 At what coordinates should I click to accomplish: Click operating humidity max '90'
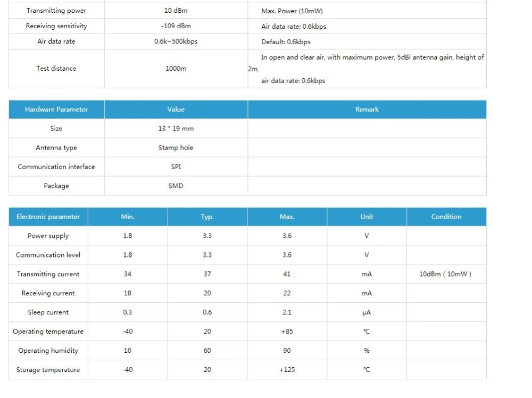(x=287, y=351)
